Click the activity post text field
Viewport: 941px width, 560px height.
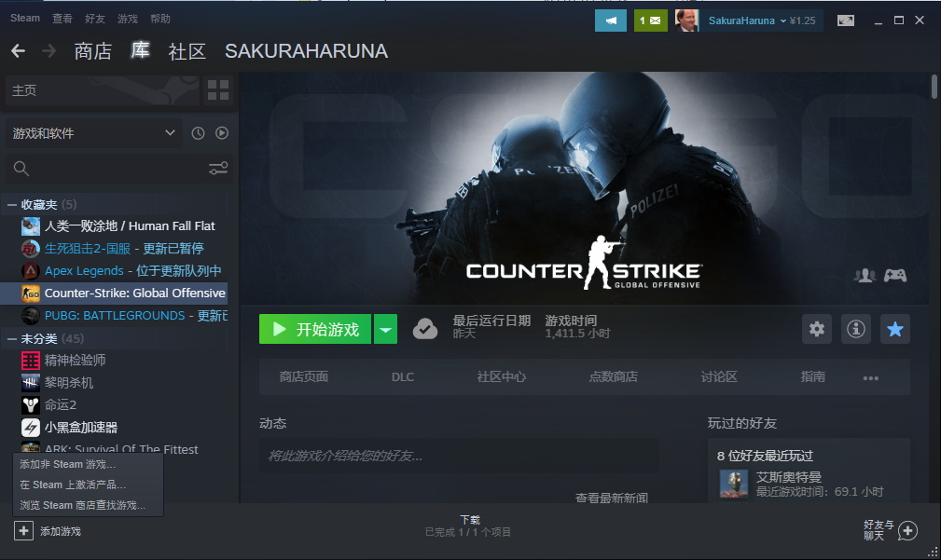tap(459, 456)
